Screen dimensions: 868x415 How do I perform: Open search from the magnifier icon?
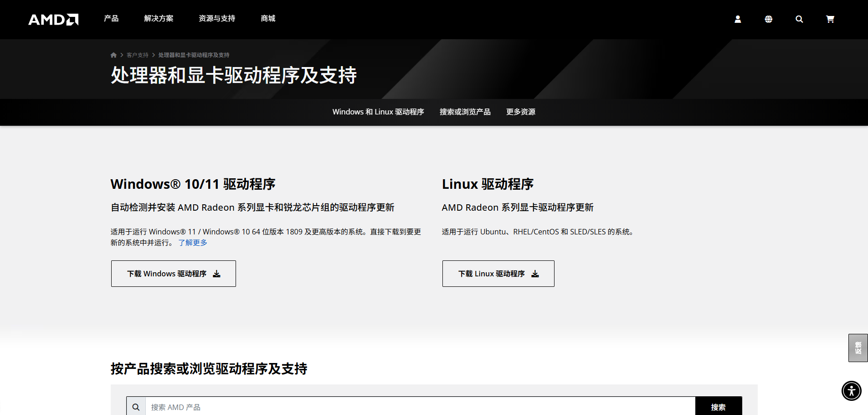(799, 19)
